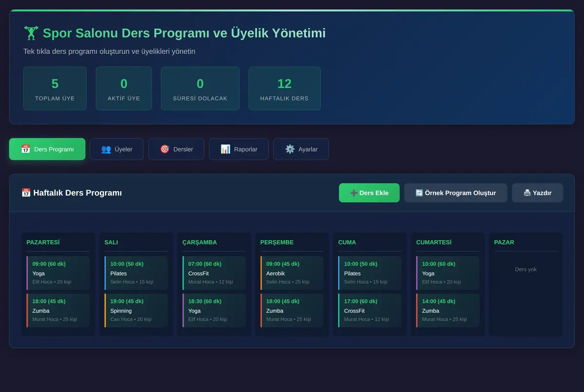Click plus icon on Ders Ekle button

[x=354, y=193]
